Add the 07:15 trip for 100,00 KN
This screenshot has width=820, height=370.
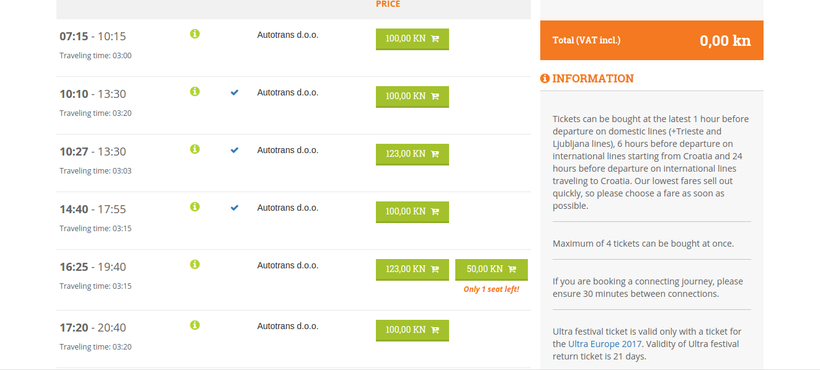click(412, 39)
